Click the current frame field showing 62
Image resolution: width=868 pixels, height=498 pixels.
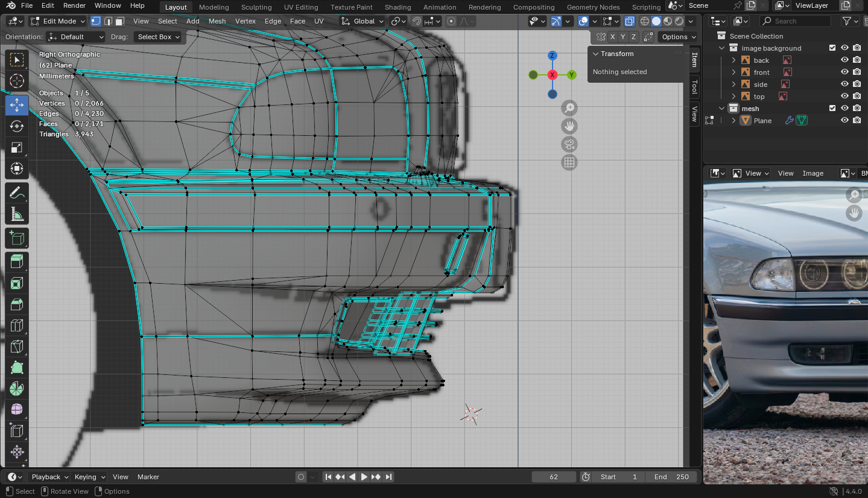click(x=554, y=477)
